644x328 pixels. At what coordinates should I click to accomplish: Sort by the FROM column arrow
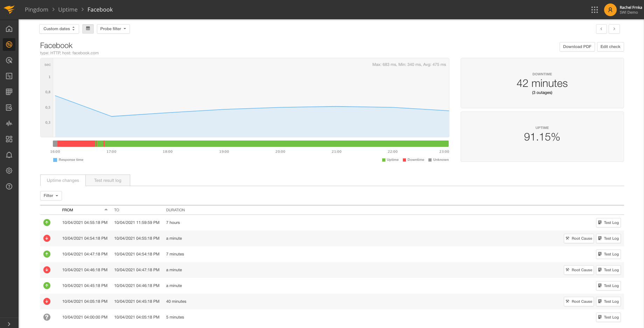coord(106,210)
